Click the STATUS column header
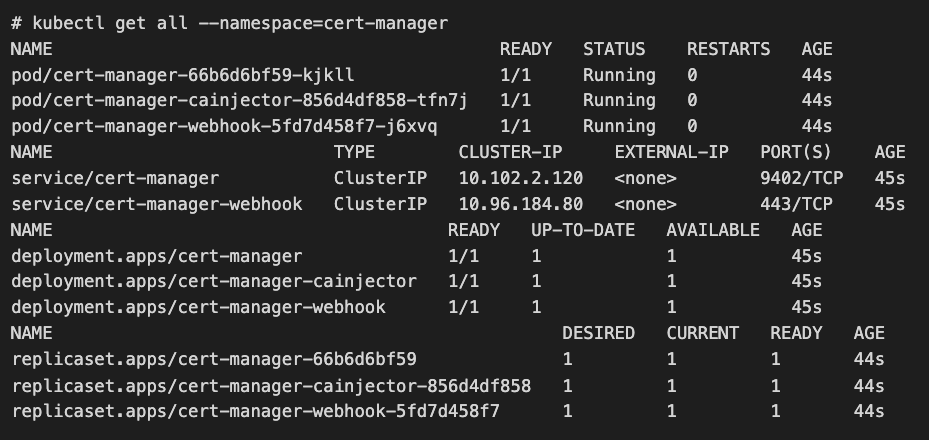The image size is (929, 440). (614, 49)
